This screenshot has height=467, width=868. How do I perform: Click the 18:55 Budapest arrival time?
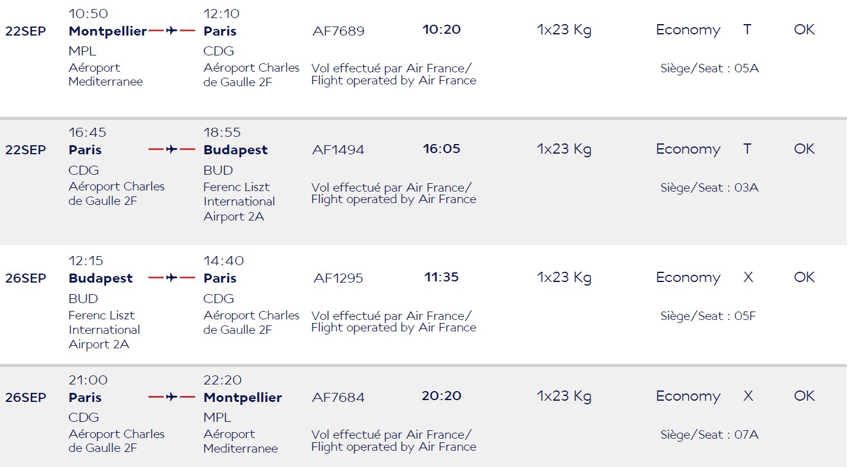click(222, 133)
